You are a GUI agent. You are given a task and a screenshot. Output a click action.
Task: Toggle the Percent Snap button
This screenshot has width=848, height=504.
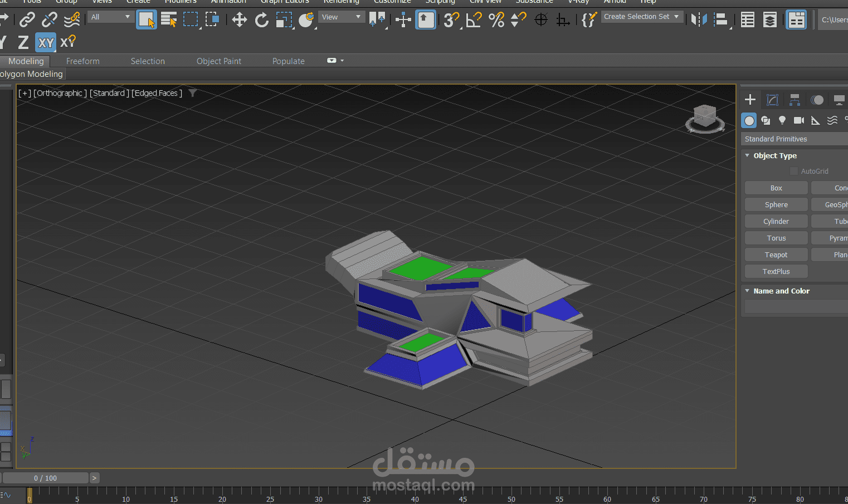496,20
